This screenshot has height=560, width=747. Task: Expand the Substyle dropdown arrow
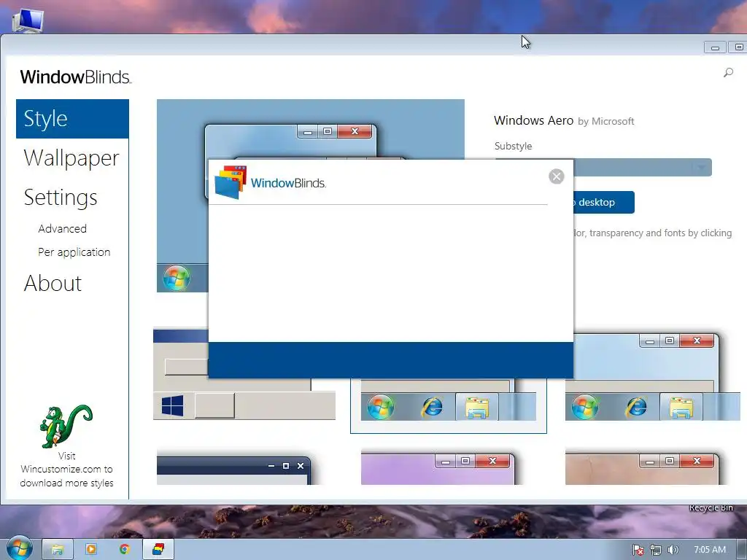[701, 167]
